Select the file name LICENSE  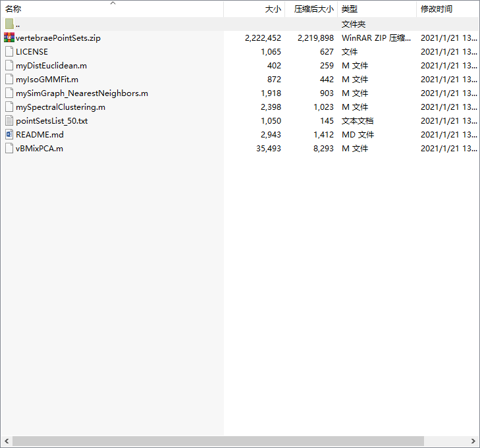(x=32, y=52)
